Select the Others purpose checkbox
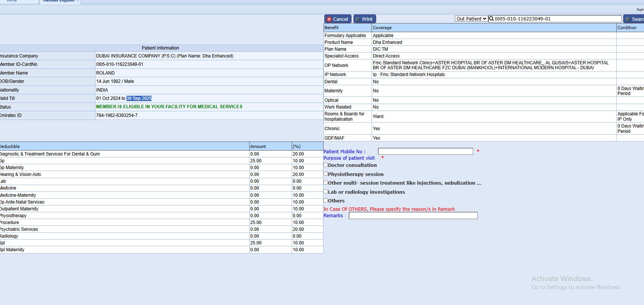This screenshot has height=305, width=644. coord(325,200)
